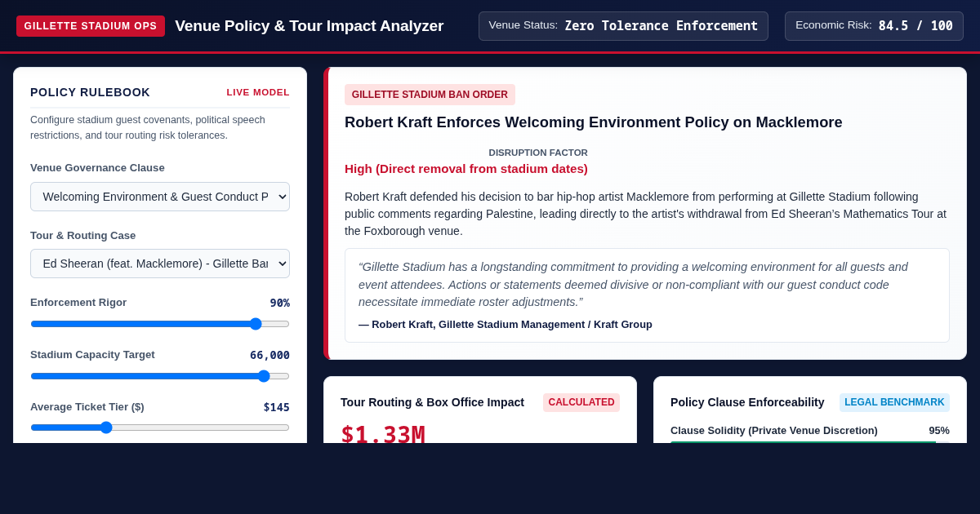Click the LEGAL BENCHMARK badge

click(894, 402)
